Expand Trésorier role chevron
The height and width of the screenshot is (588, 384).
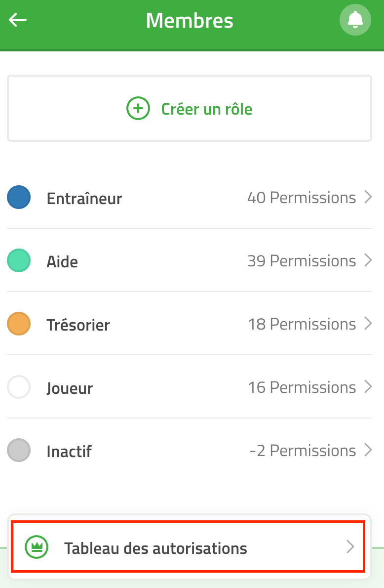[368, 323]
